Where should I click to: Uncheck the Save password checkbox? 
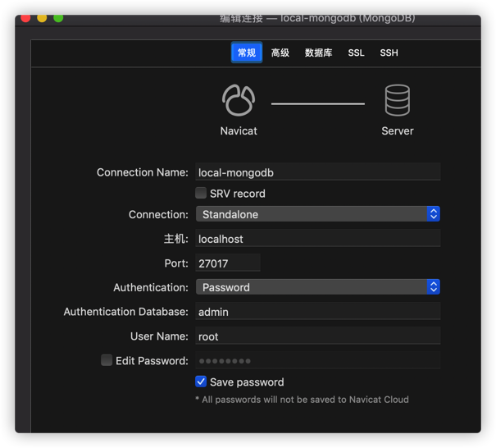[201, 382]
